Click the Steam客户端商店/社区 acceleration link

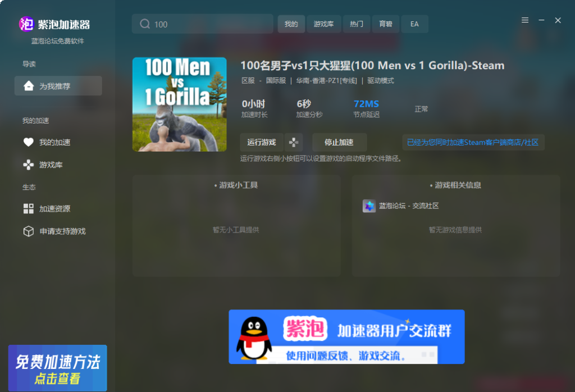pos(473,142)
